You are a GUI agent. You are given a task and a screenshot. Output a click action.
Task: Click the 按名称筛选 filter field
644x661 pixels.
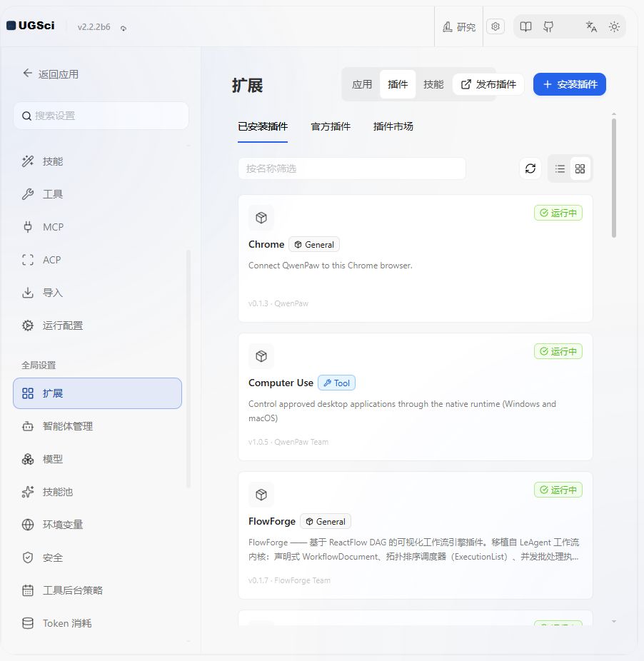tap(352, 168)
